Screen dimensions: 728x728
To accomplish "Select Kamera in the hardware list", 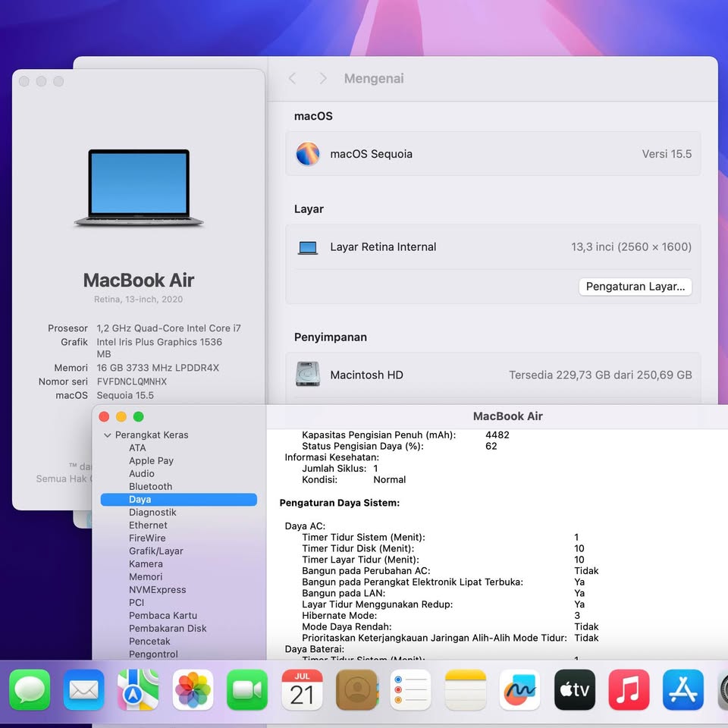I will (x=146, y=563).
